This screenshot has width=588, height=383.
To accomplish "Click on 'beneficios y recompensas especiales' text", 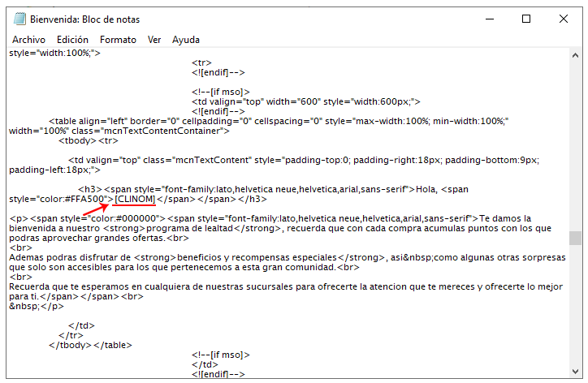I will pyautogui.click(x=257, y=257).
